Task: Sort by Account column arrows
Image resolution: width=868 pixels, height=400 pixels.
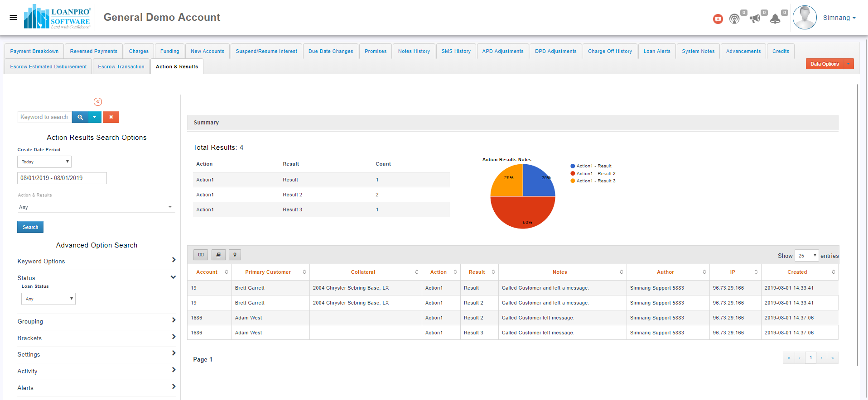Action: pyautogui.click(x=227, y=272)
